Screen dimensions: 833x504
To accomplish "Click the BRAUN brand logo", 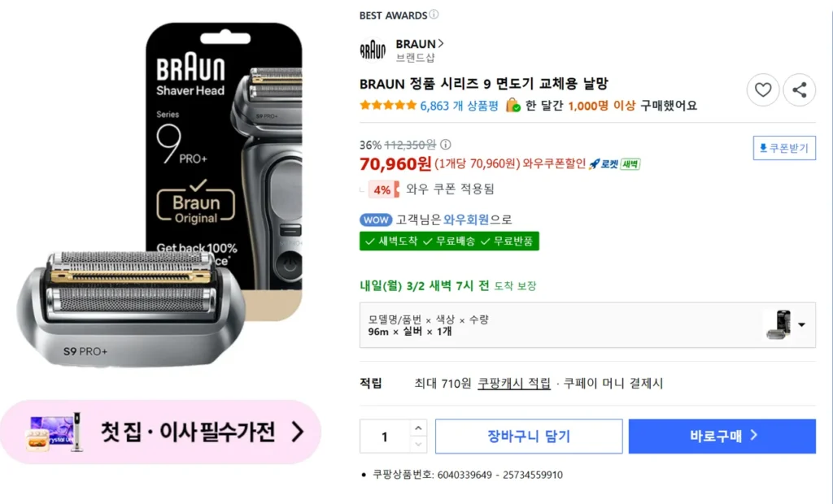I will pyautogui.click(x=373, y=48).
